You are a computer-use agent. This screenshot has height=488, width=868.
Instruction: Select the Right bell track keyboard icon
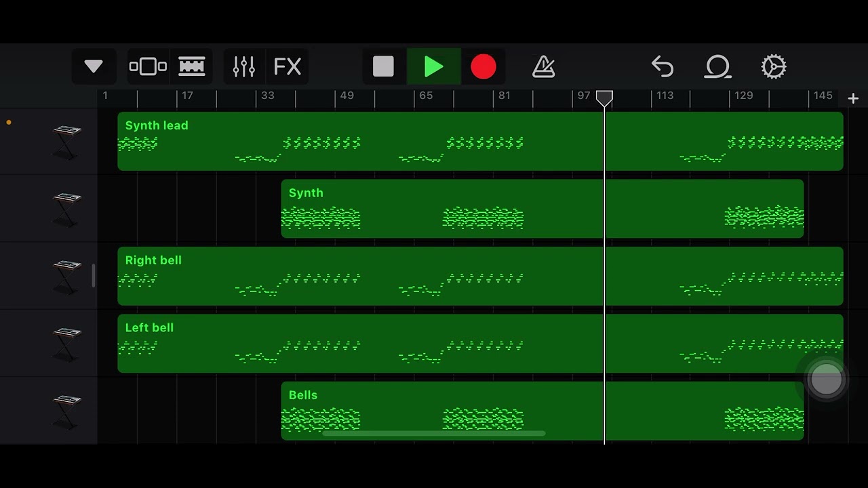pyautogui.click(x=66, y=277)
